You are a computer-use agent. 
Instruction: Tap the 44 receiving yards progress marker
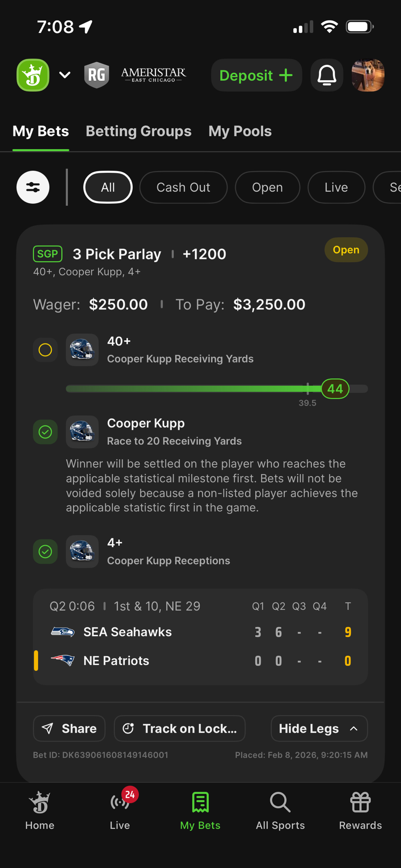tap(335, 389)
